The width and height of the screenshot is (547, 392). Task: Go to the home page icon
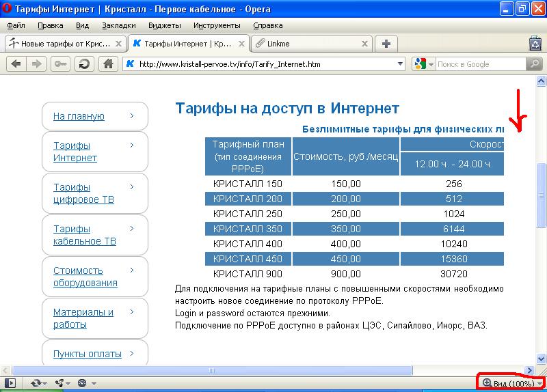coord(108,64)
